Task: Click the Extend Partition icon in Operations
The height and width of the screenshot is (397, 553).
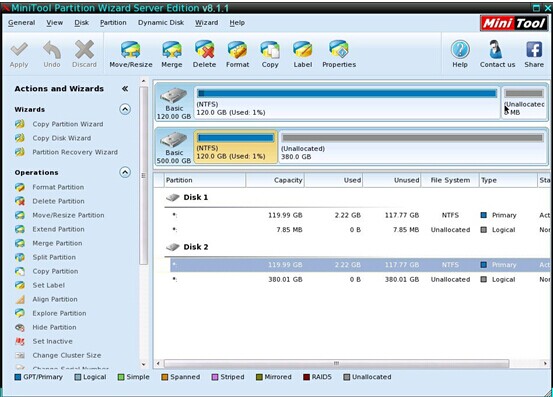Action: point(20,229)
